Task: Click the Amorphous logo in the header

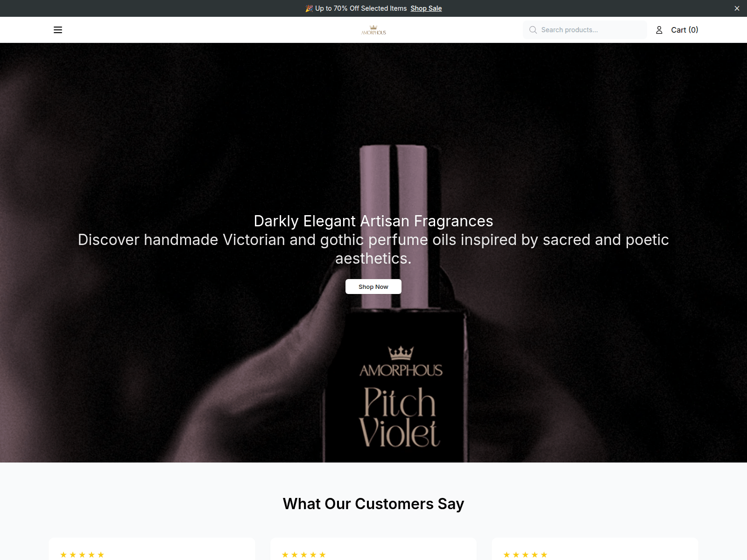Action: (373, 30)
